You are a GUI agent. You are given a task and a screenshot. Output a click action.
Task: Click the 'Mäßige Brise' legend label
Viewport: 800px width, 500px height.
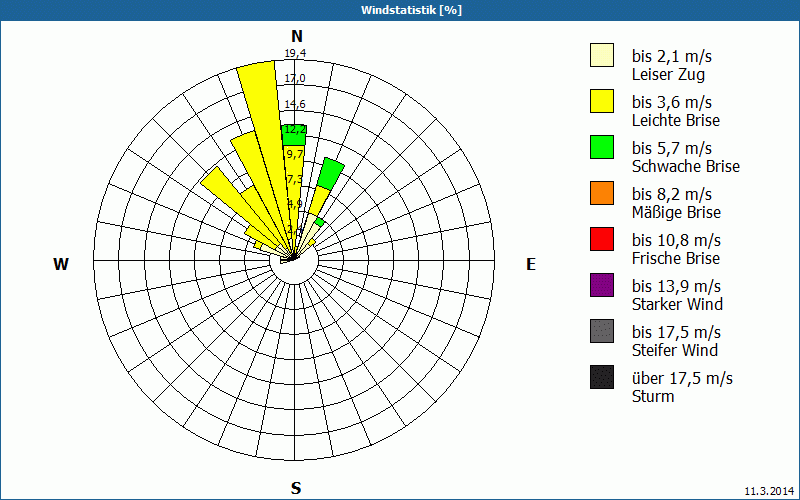pos(676,212)
